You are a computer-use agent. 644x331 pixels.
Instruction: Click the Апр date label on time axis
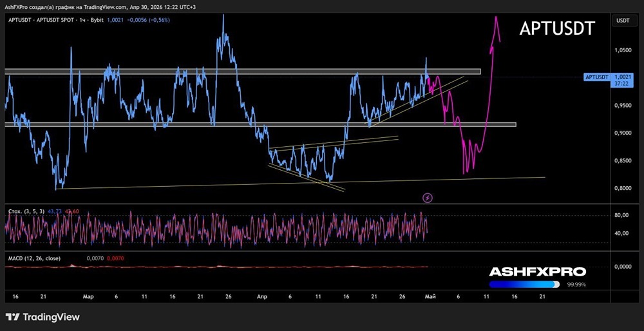(262, 297)
